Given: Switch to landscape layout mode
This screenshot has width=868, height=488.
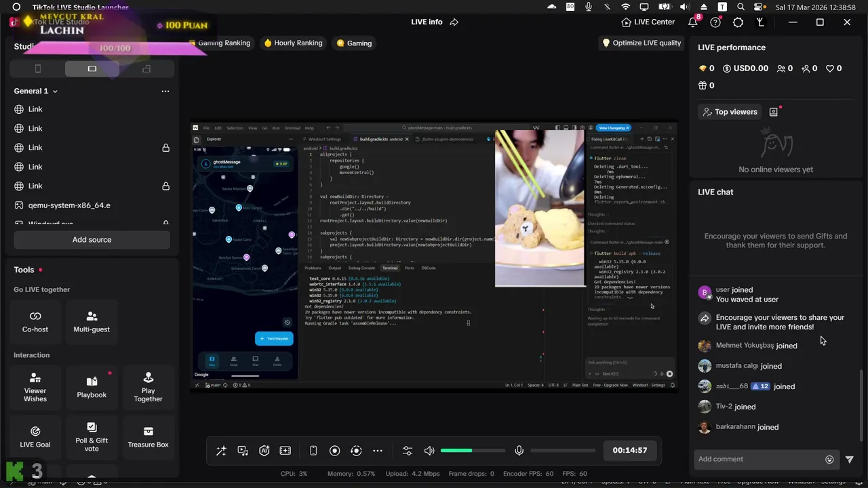Looking at the screenshot, I should [x=92, y=68].
